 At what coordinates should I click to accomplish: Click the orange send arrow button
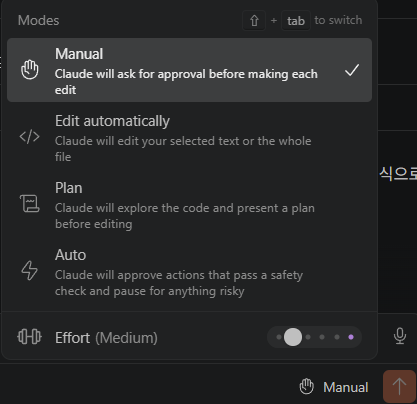(399, 387)
